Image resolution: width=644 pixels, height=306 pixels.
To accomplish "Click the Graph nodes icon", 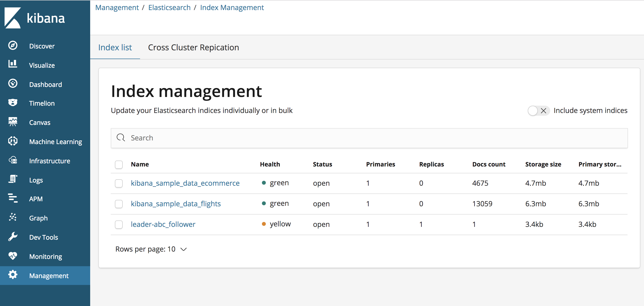I will pos(13,217).
